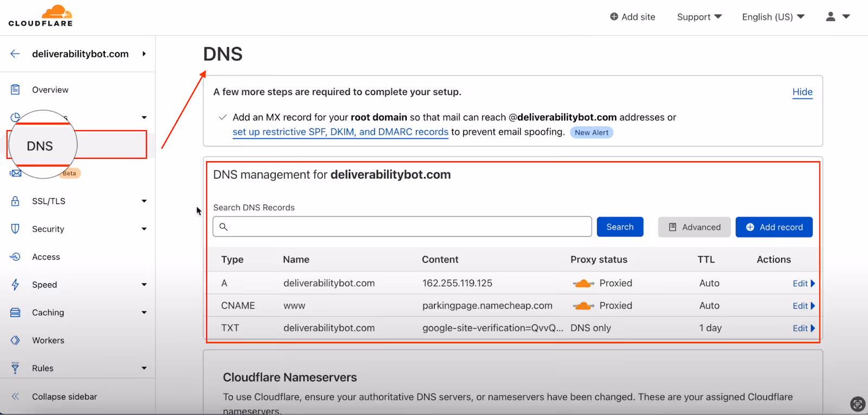Click the Search DNS Records input field
The image size is (868, 415).
click(x=402, y=227)
